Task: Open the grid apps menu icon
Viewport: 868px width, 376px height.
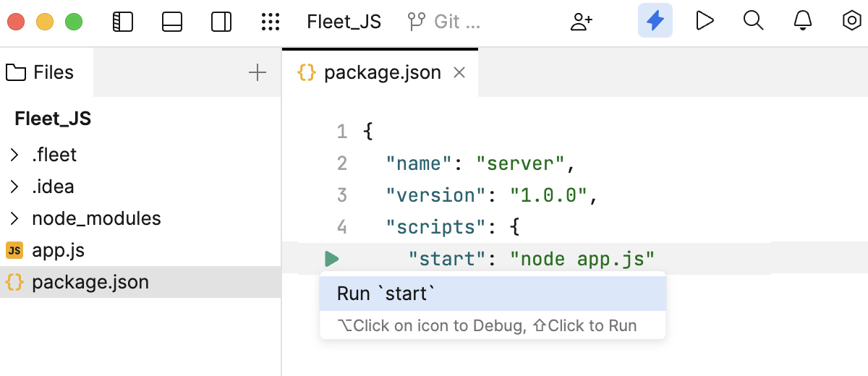Action: click(270, 22)
